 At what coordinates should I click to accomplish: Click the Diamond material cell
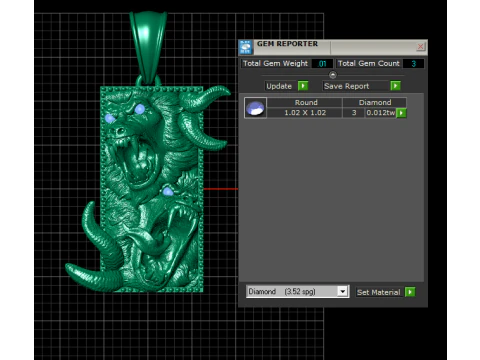tap(375, 103)
